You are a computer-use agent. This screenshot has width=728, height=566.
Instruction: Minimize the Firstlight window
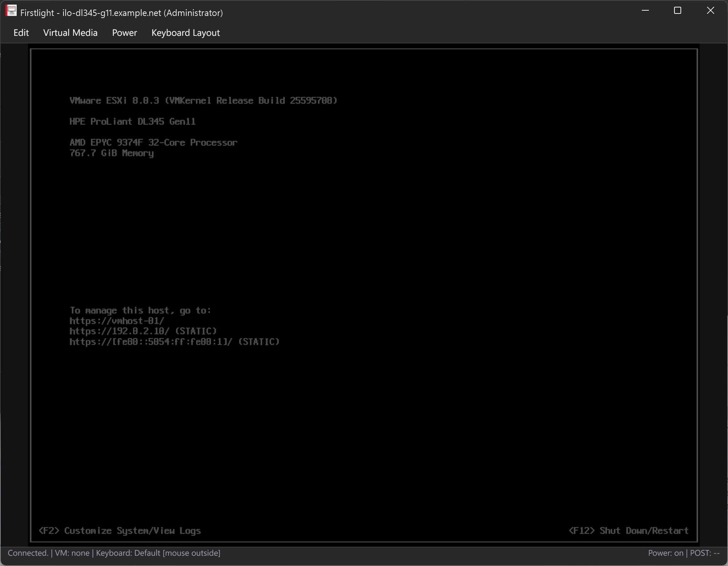coord(645,11)
